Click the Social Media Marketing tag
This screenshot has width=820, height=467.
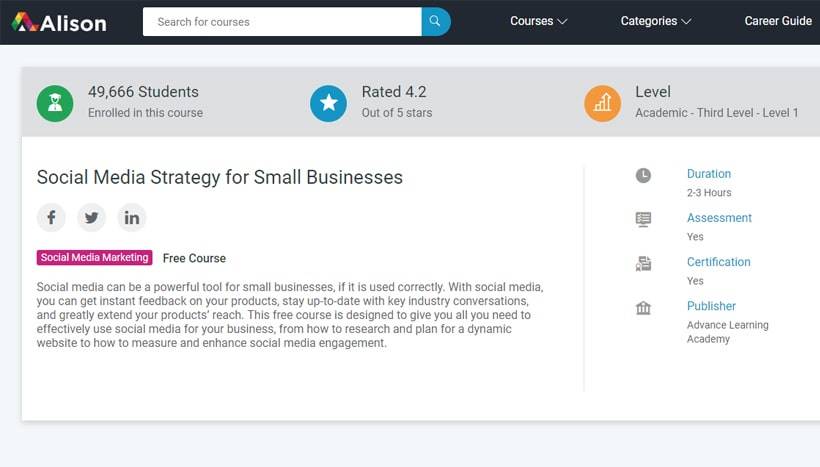click(x=95, y=258)
